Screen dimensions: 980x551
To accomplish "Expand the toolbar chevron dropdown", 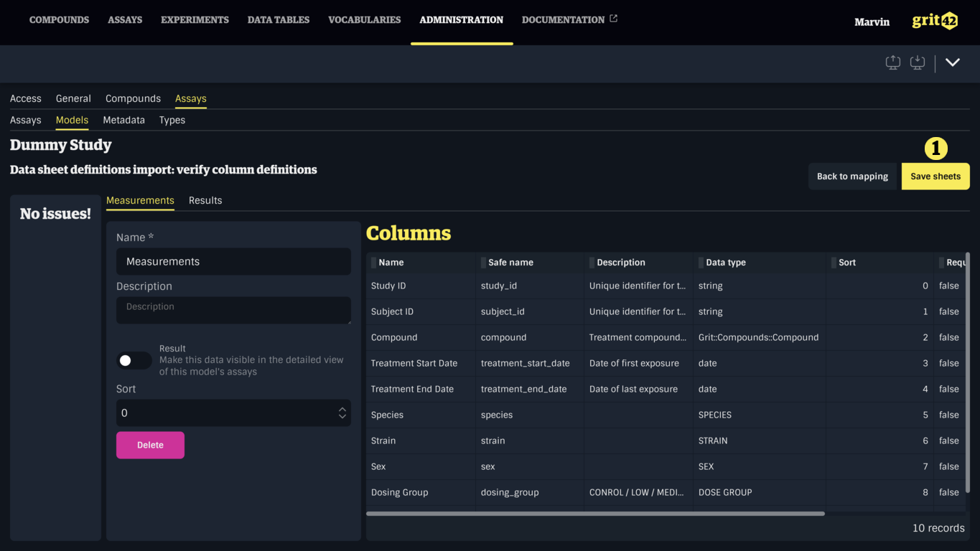I will tap(952, 63).
